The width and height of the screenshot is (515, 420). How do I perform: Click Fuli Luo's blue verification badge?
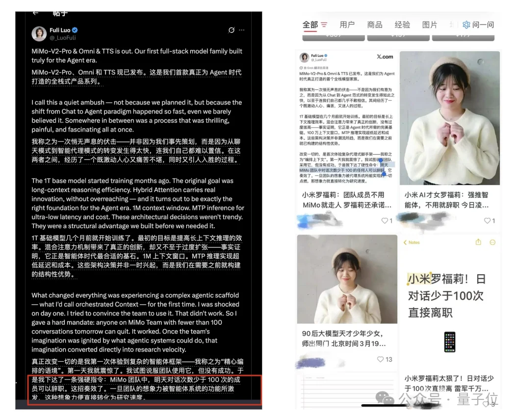click(x=75, y=30)
